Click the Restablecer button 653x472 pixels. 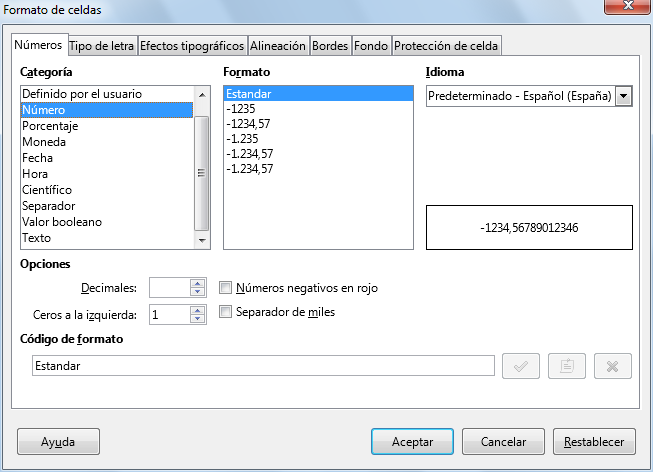coord(594,442)
